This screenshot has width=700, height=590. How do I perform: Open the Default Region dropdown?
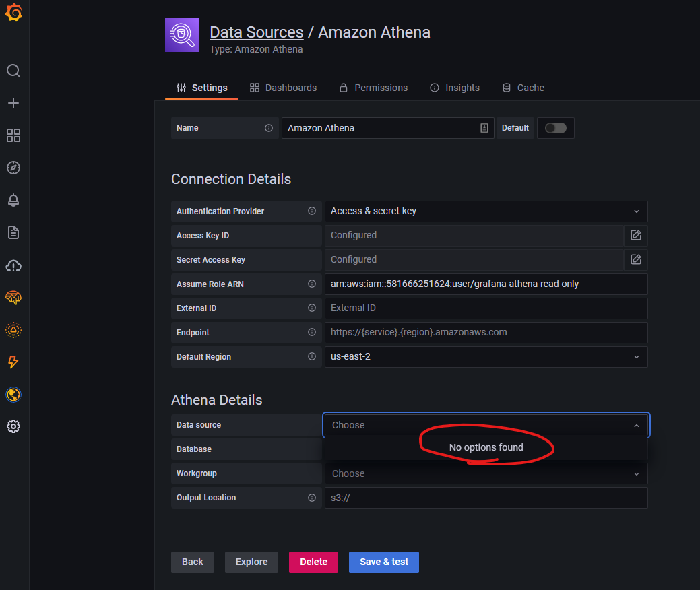click(485, 356)
